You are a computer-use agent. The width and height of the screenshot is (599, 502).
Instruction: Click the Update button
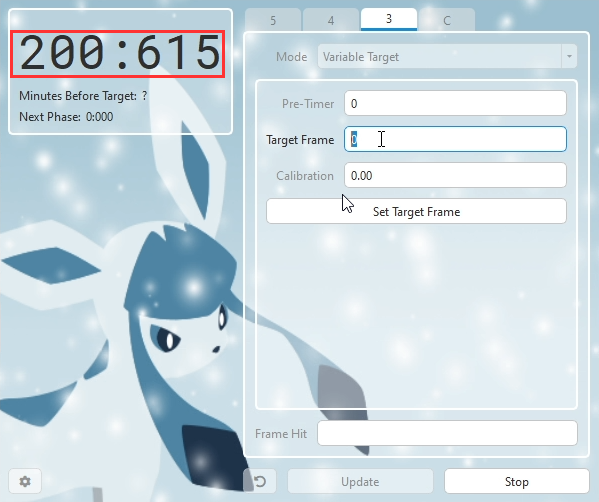point(360,481)
